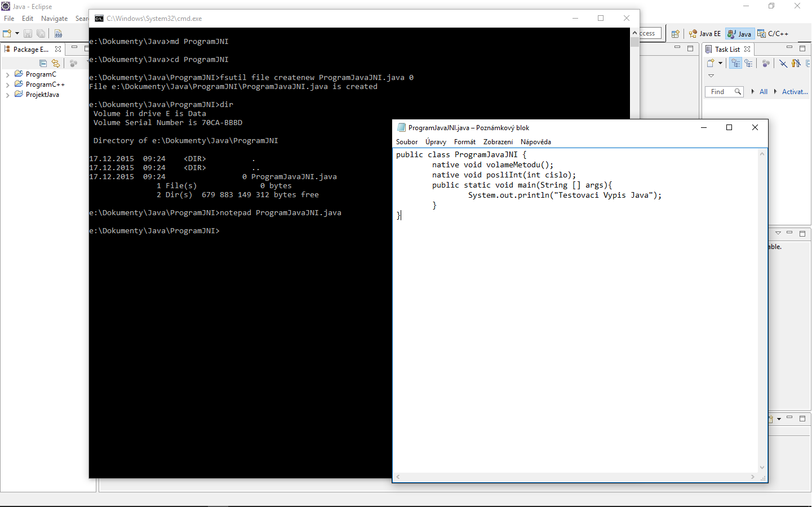
Task: Click the Save icon in Eclipse toolbar
Action: click(28, 33)
